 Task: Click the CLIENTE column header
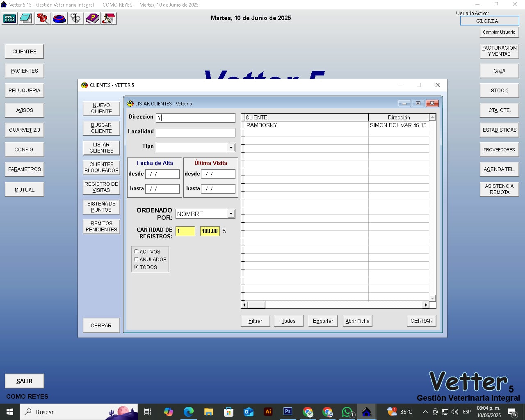point(307,117)
